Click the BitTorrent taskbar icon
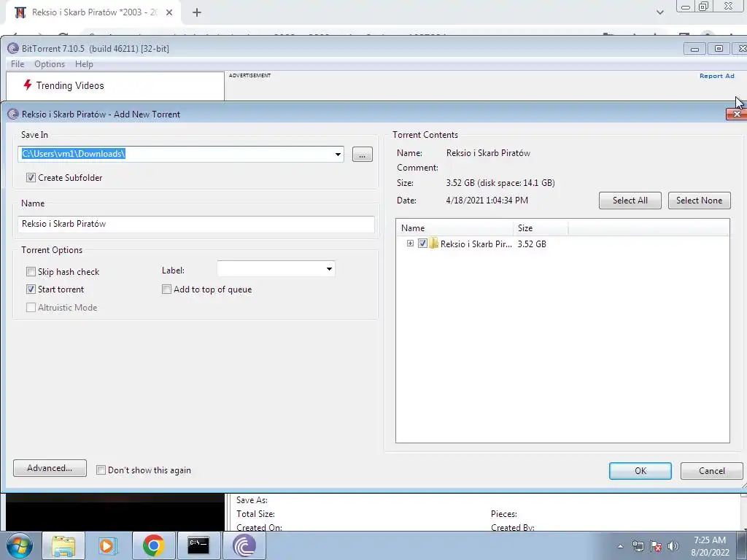 click(x=244, y=545)
